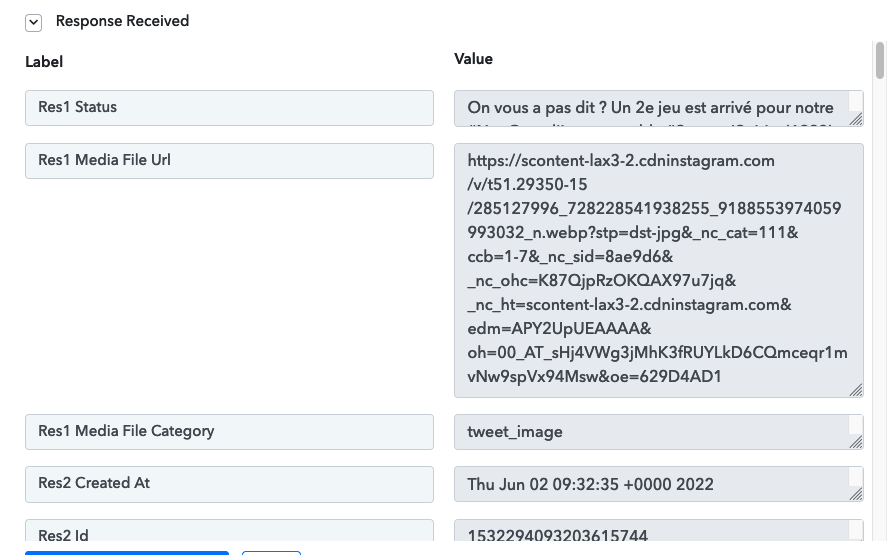Click the Res2 Created At label field
Screen dimensions: 893x555
click(x=230, y=484)
